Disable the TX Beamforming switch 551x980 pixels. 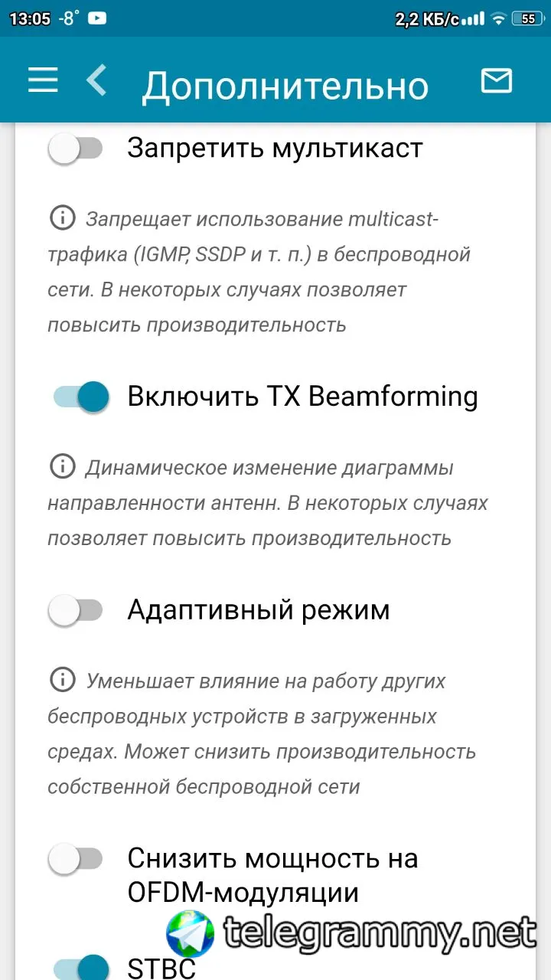81,397
